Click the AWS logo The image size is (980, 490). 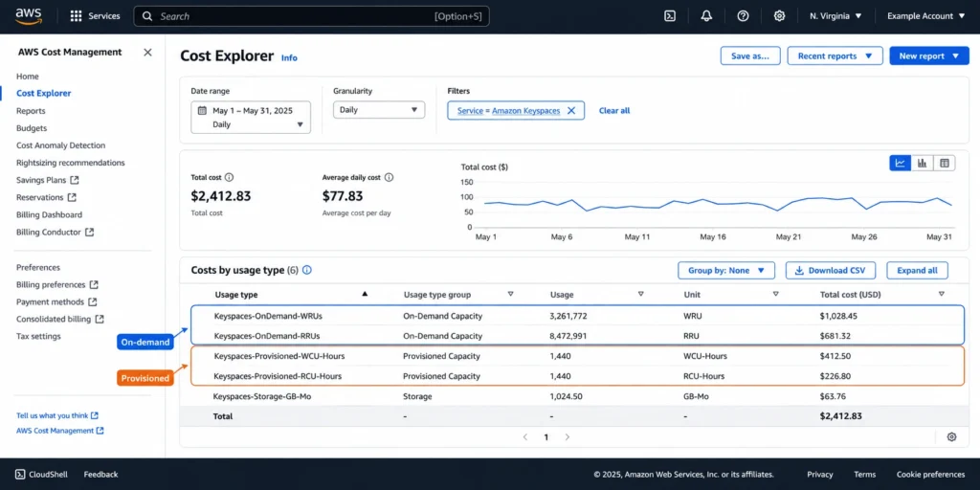(x=28, y=16)
